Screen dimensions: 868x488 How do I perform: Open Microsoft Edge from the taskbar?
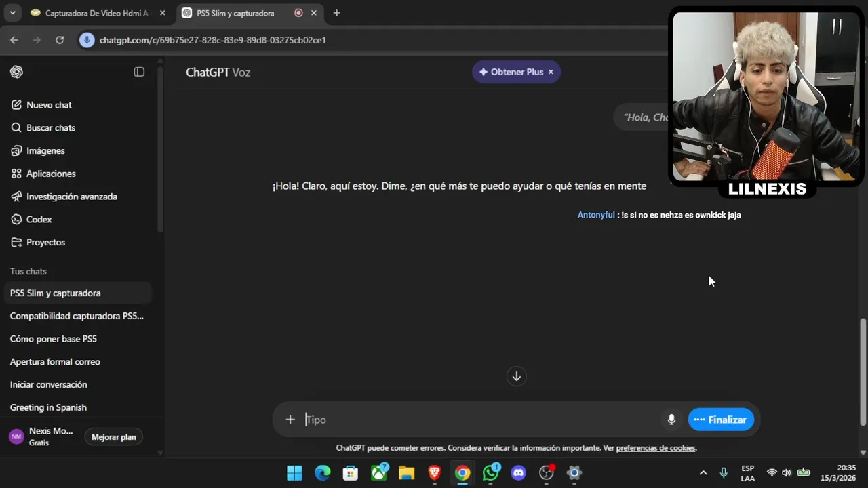[322, 473]
